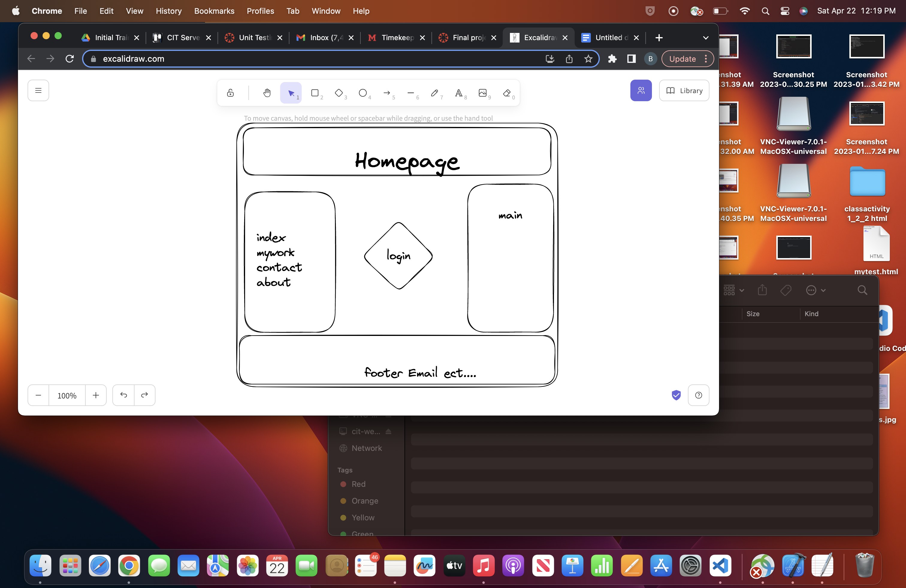906x588 pixels.
Task: Select the Orange tag in Finder sidebar
Action: (364, 501)
